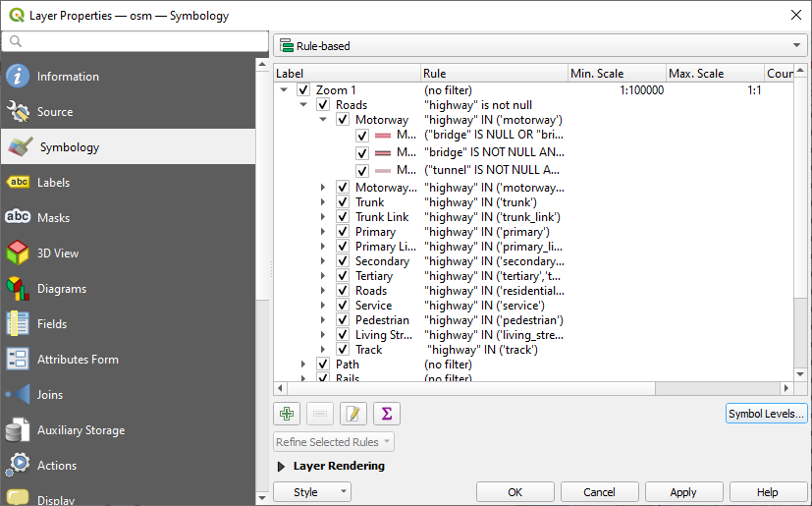
Task: Open the Auxiliary Storage database icon
Action: click(x=18, y=429)
